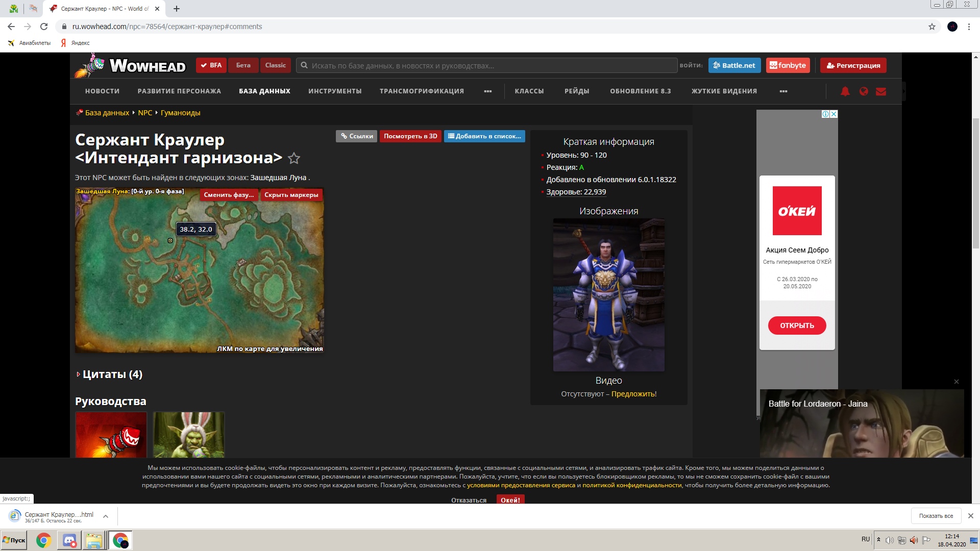The height and width of the screenshot is (551, 980).
Task: Open the notifications bell icon
Action: pyautogui.click(x=845, y=91)
